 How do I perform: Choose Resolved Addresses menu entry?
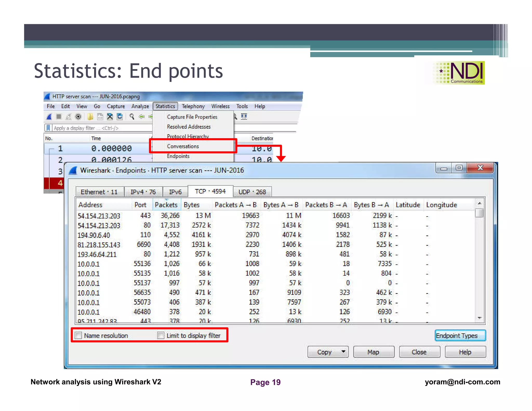click(x=189, y=127)
